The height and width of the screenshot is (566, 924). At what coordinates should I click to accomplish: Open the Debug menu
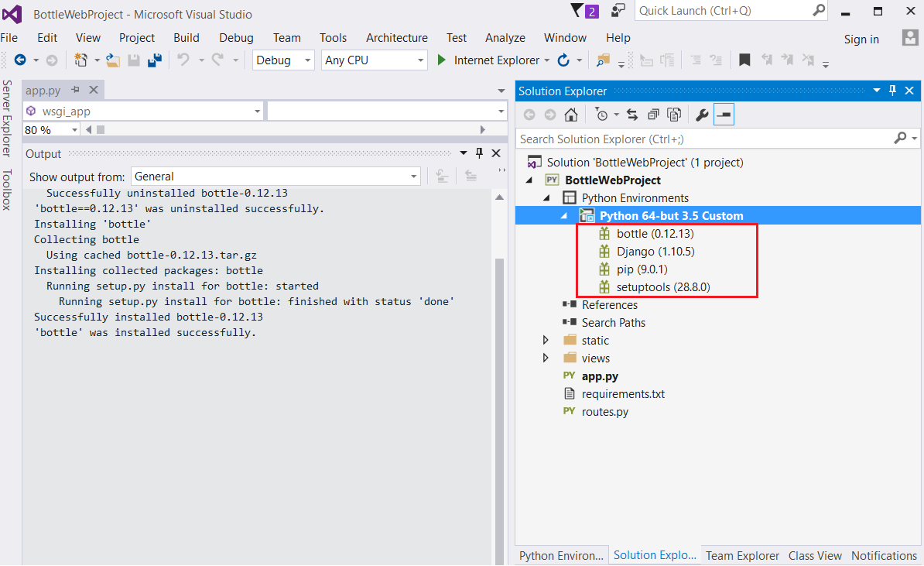235,37
